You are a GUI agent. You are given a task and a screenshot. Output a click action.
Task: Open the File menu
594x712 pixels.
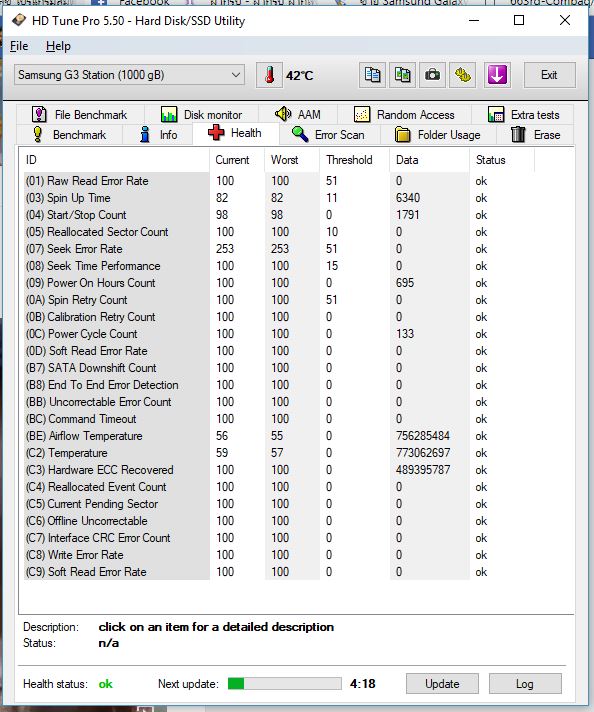click(x=19, y=46)
